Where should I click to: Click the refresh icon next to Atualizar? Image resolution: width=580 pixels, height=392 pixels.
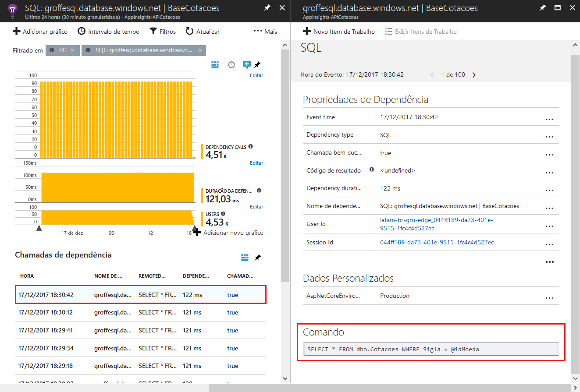point(189,31)
